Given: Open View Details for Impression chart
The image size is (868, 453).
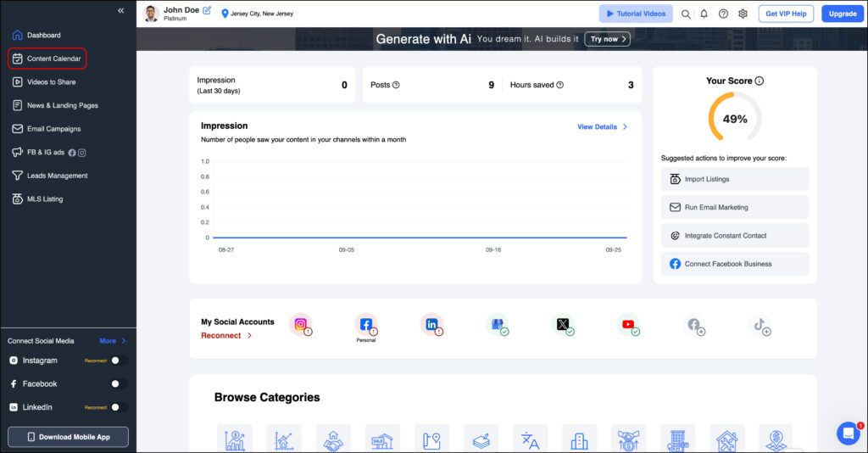Looking at the screenshot, I should point(602,127).
